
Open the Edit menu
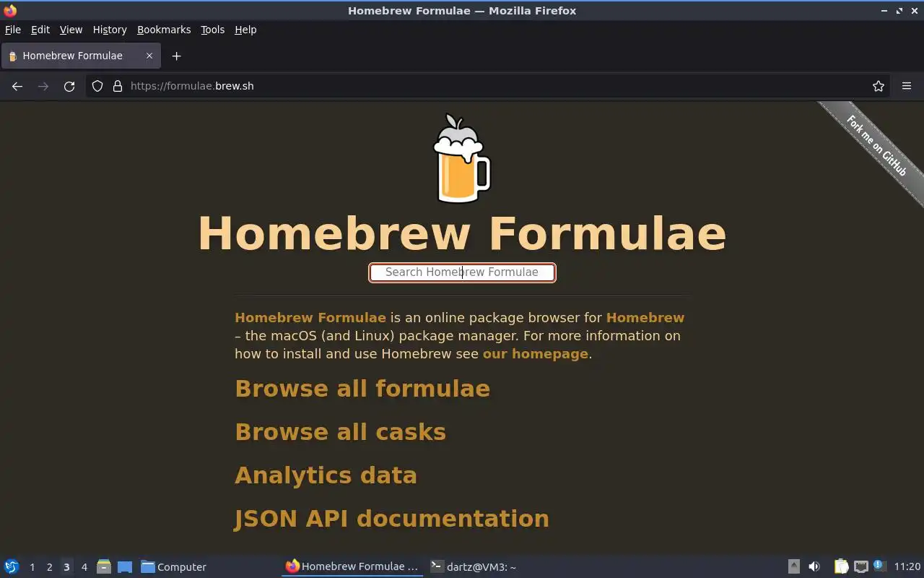40,30
